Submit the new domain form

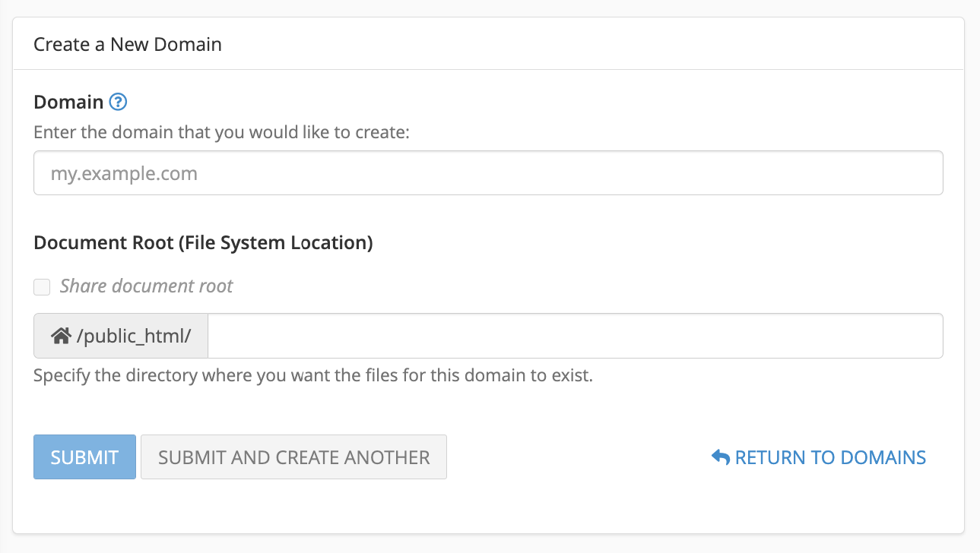[84, 457]
